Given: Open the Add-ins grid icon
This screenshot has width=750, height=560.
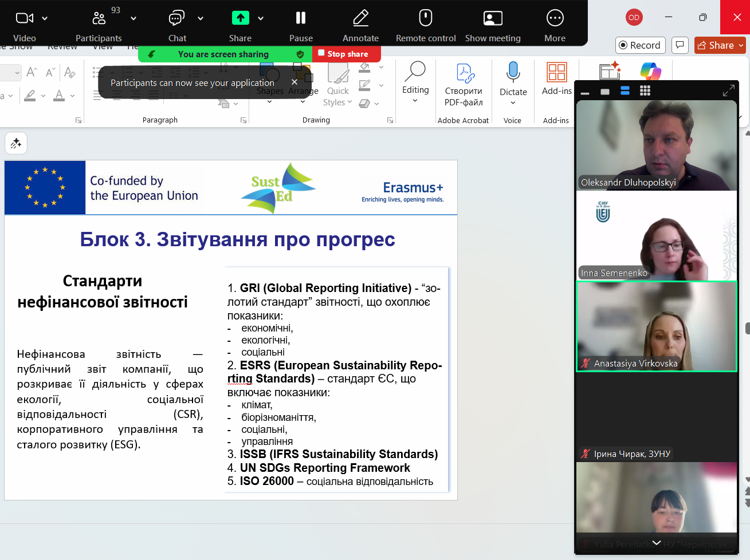Looking at the screenshot, I should (556, 73).
